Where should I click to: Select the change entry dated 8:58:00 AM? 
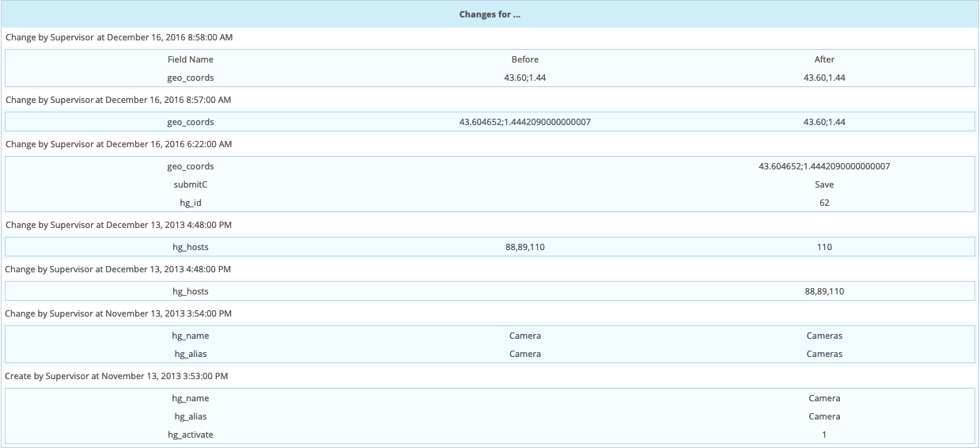[119, 37]
